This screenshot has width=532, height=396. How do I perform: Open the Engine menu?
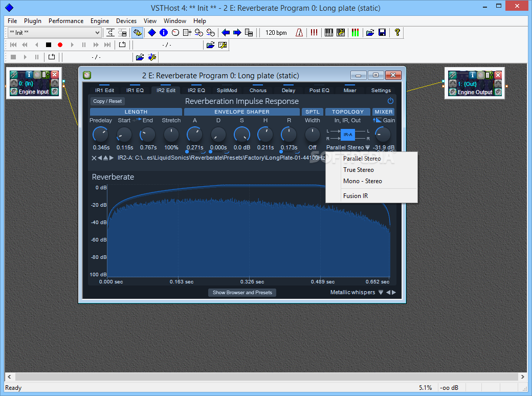[x=100, y=20]
